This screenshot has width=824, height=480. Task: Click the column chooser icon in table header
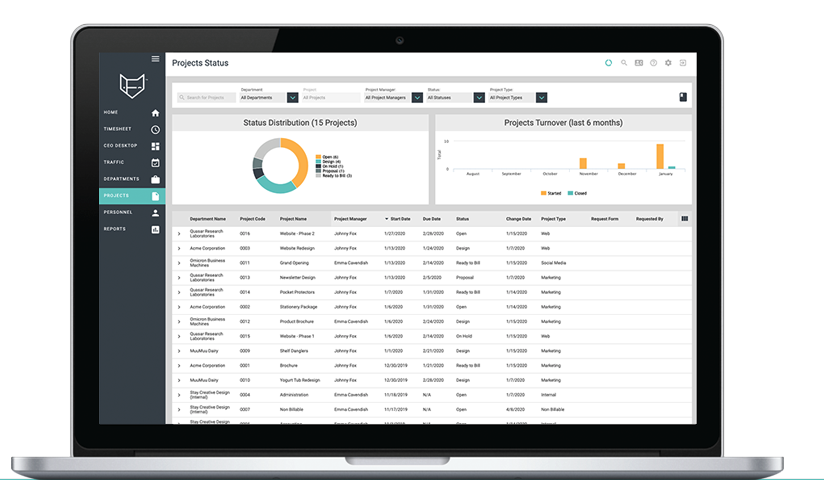click(684, 218)
